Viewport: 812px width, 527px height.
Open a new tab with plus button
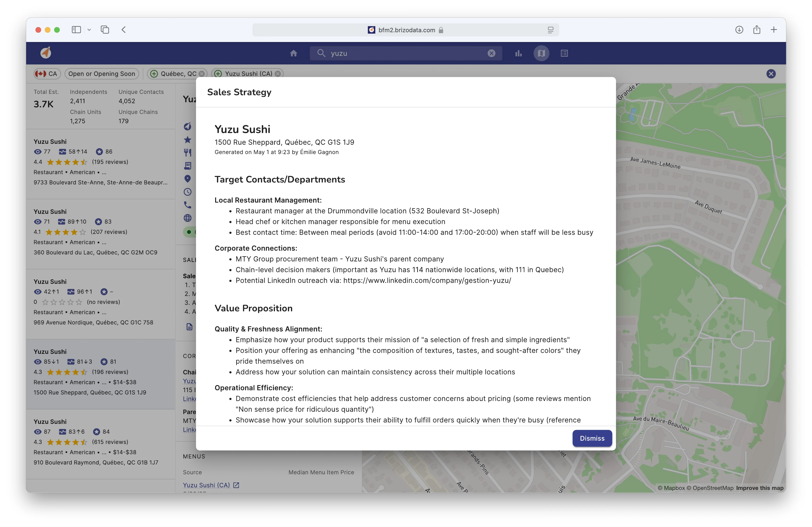[x=774, y=30]
